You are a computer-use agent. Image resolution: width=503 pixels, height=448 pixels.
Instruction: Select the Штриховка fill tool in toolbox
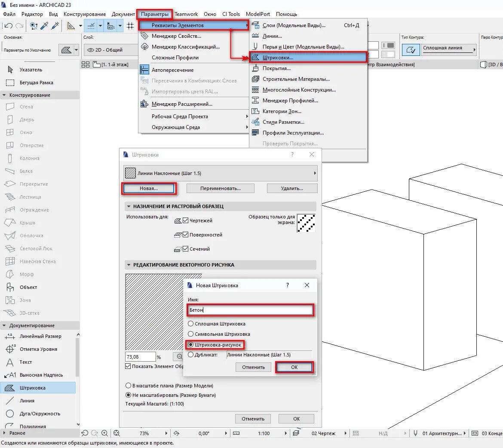38,388
